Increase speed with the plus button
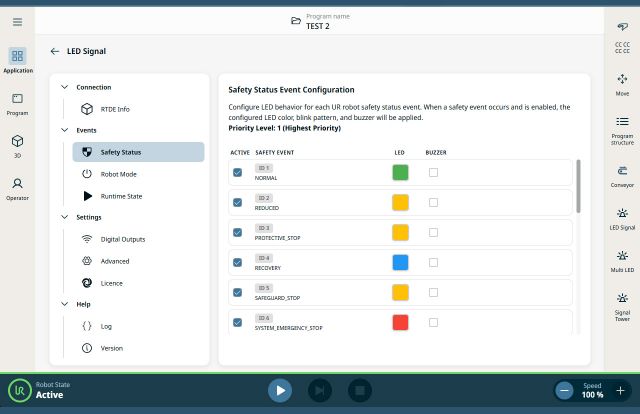This screenshot has width=640, height=414. coord(620,390)
